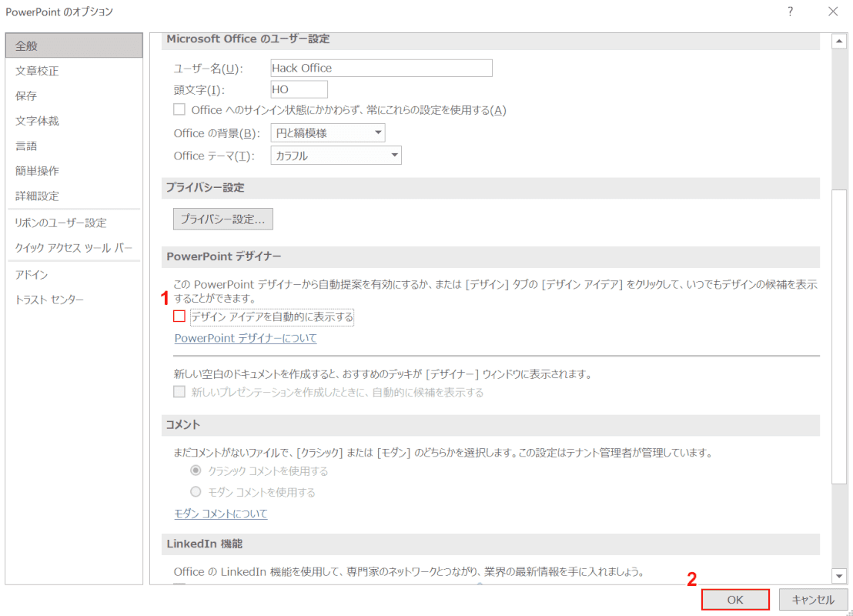Image resolution: width=853 pixels, height=616 pixels.
Task: Open the Office テーマ dropdown
Action: [336, 156]
